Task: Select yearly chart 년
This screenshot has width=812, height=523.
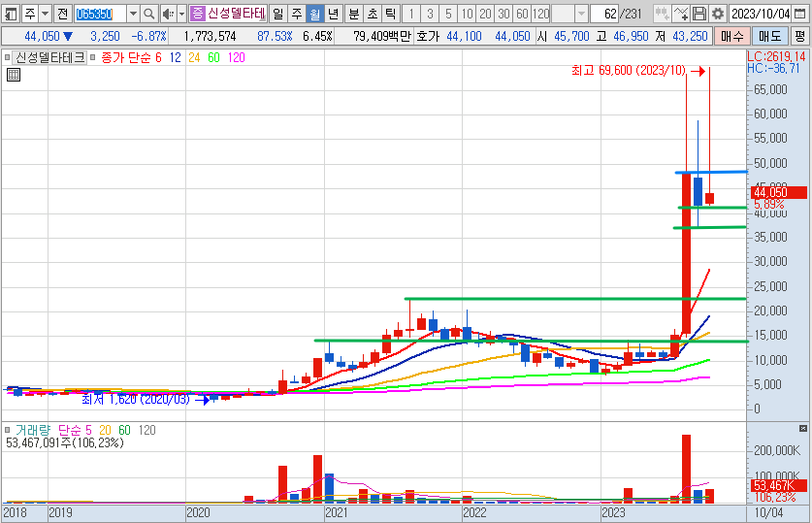Action: 334,14
